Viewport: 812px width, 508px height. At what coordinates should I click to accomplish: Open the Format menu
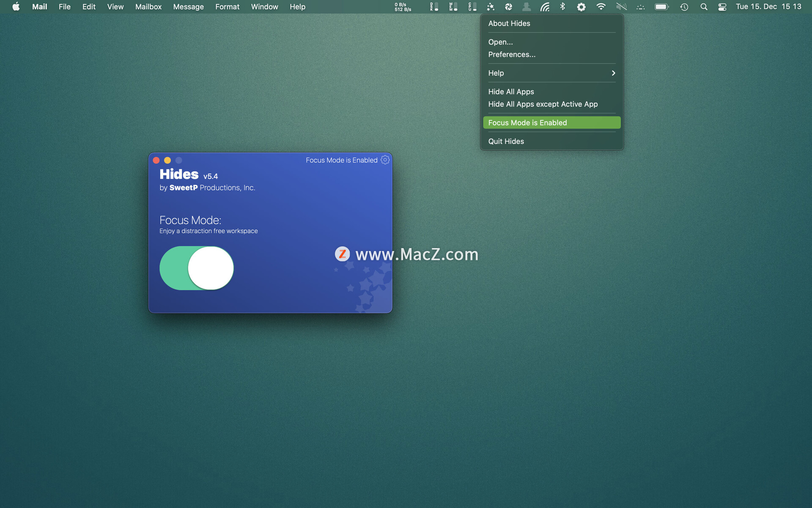(227, 7)
